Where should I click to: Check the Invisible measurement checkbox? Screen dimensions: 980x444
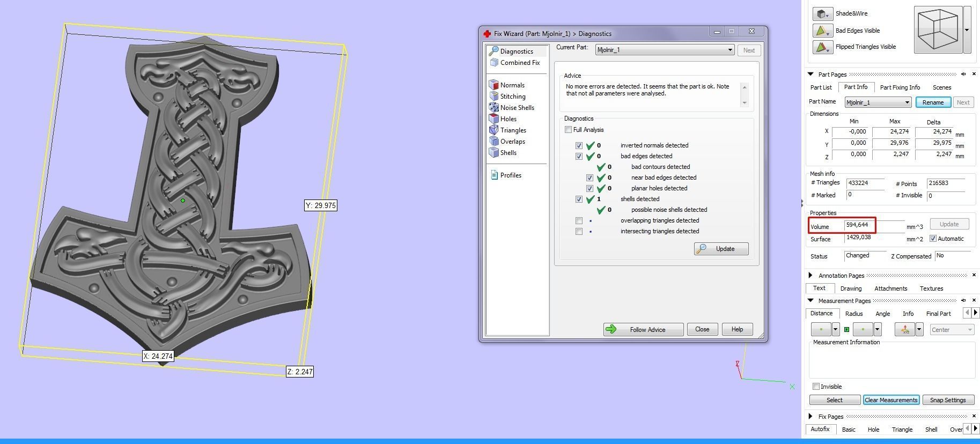(816, 387)
